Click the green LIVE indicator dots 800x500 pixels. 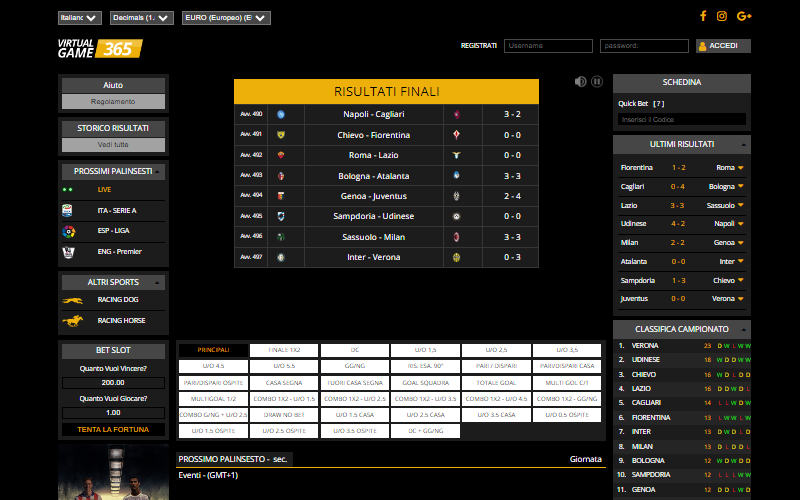[67, 189]
